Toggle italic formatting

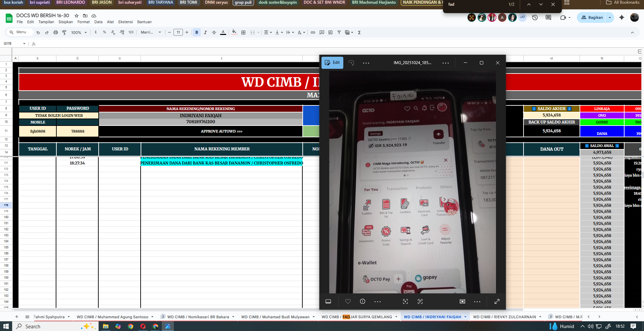tap(205, 33)
